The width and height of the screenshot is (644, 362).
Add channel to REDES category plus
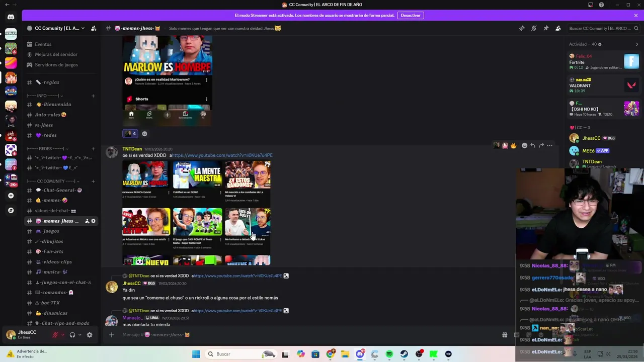pyautogui.click(x=93, y=149)
